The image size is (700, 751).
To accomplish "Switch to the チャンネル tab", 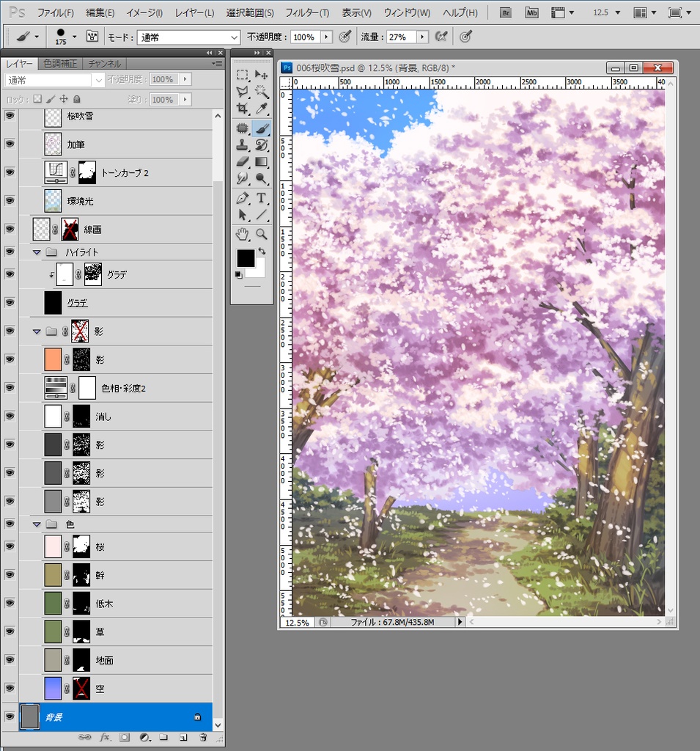I will [104, 63].
